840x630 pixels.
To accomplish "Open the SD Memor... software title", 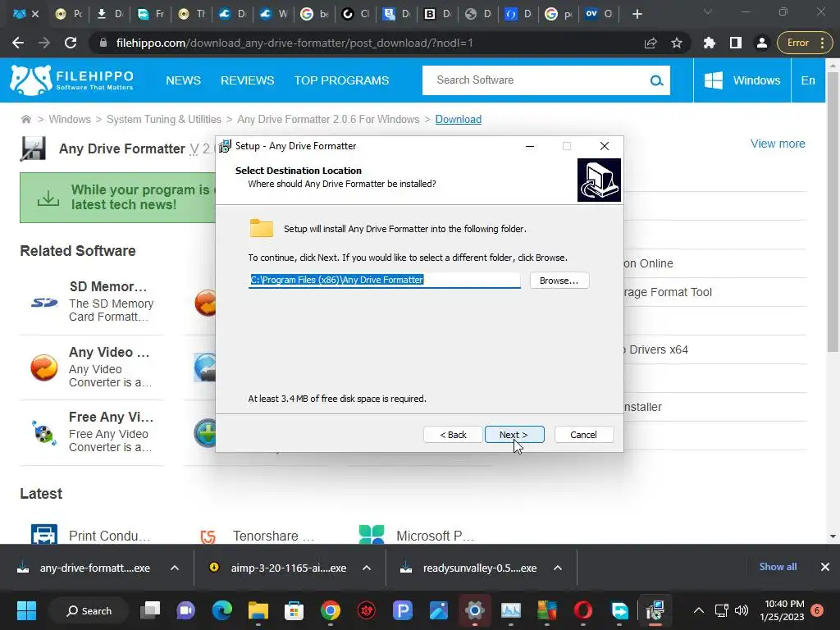I will click(x=108, y=286).
